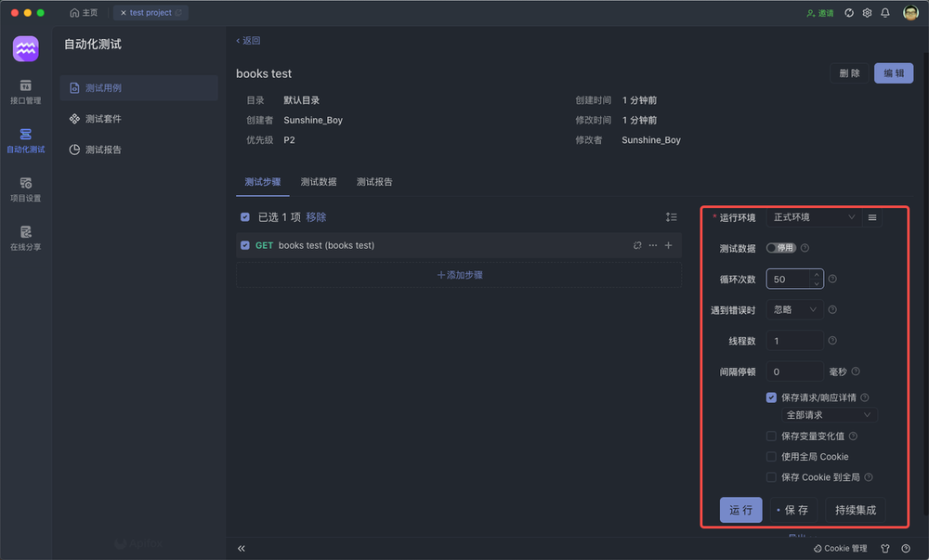Switch to the 测试数据 tab

[x=319, y=182]
